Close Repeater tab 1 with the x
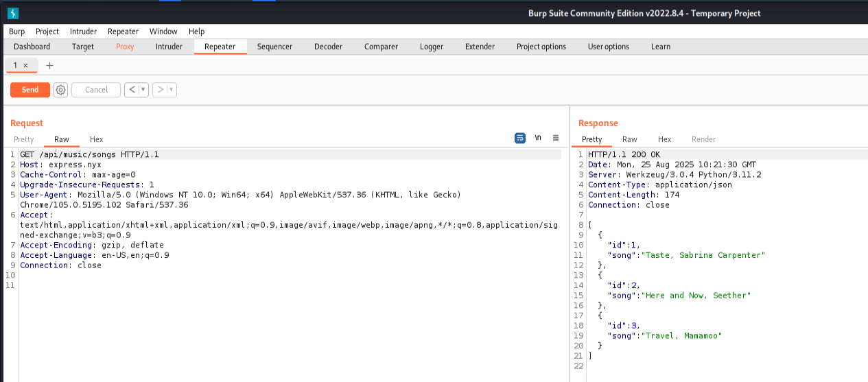This screenshot has height=382, width=868. pyautogui.click(x=26, y=65)
